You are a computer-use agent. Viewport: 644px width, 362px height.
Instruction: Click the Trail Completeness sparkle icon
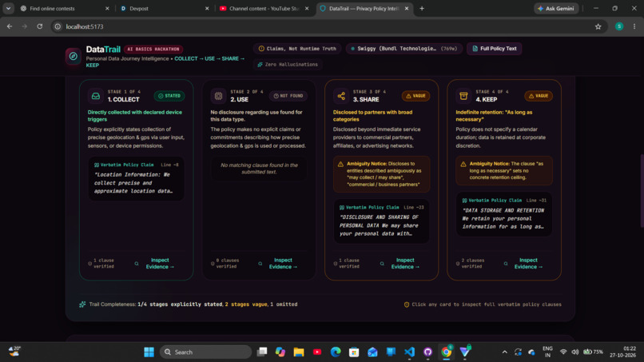coord(82,304)
